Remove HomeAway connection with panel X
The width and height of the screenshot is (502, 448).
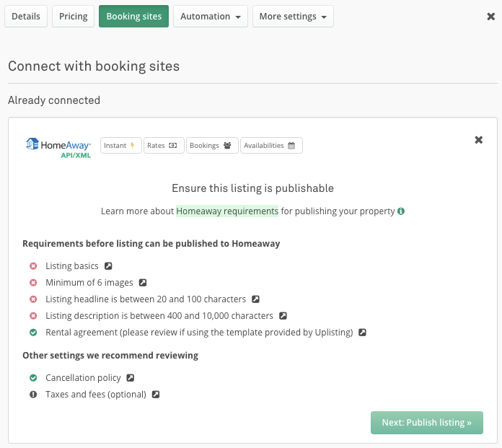478,140
